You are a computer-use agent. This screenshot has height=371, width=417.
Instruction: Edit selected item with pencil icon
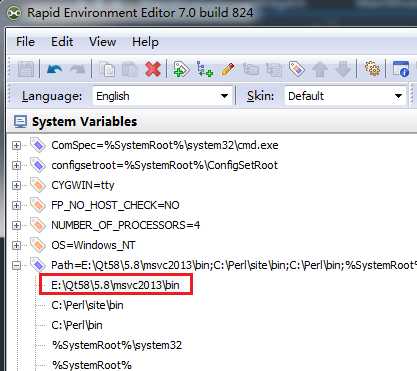tap(228, 69)
